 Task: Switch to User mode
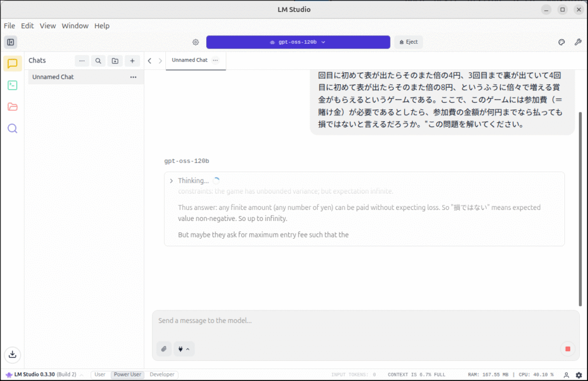[100, 375]
